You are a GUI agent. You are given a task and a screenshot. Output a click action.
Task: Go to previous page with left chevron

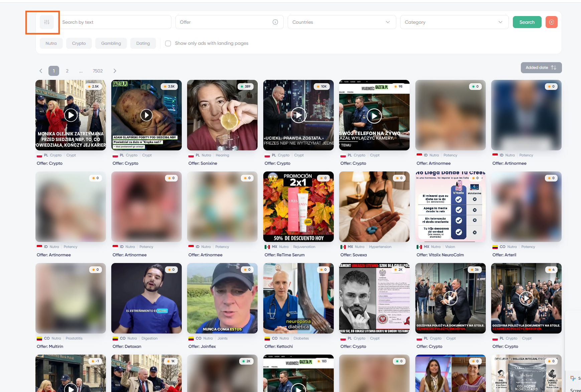point(41,71)
